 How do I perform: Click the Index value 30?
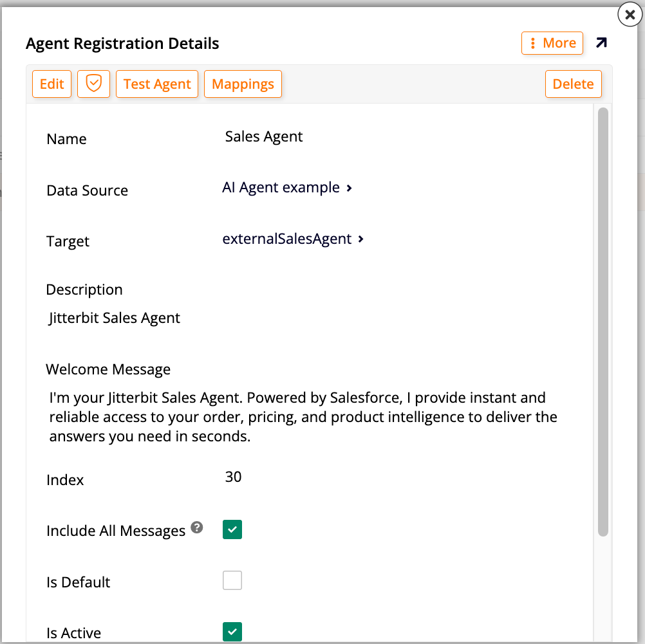coord(233,477)
